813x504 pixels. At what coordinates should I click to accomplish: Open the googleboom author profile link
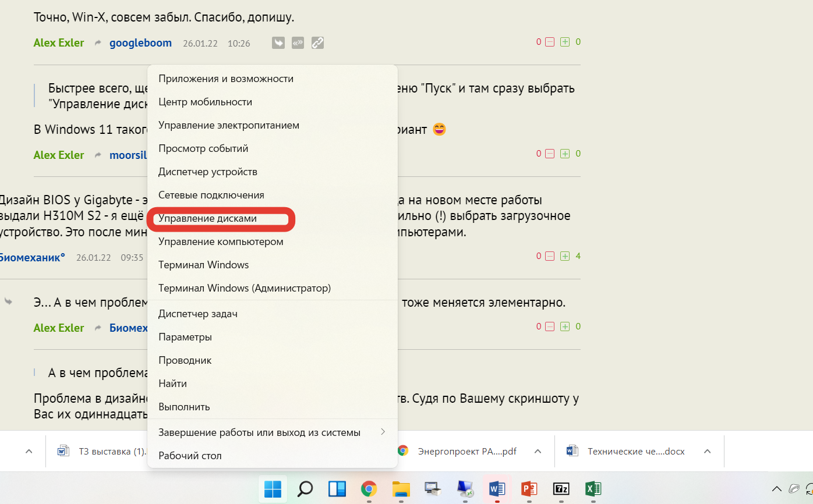pos(140,42)
